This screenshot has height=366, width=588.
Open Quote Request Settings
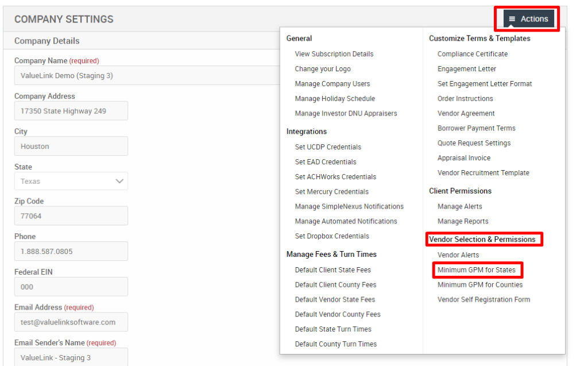[474, 143]
